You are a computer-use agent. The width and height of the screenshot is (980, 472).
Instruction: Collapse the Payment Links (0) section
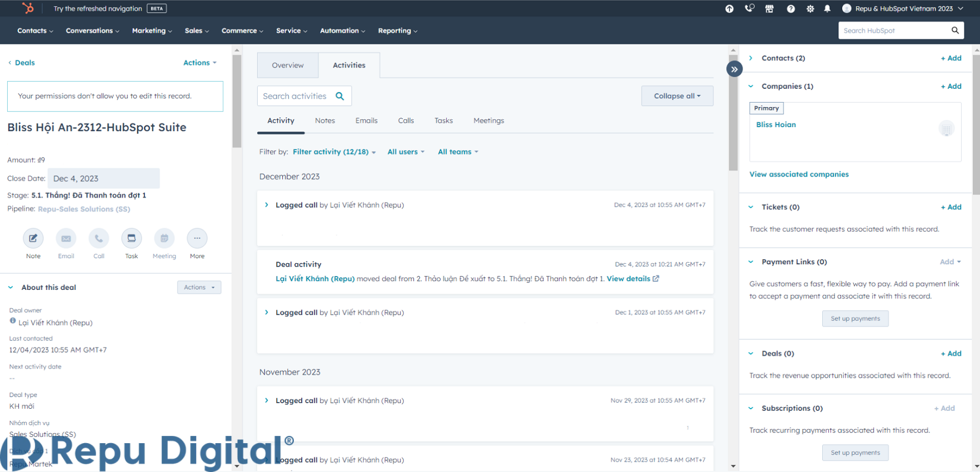[x=751, y=262]
